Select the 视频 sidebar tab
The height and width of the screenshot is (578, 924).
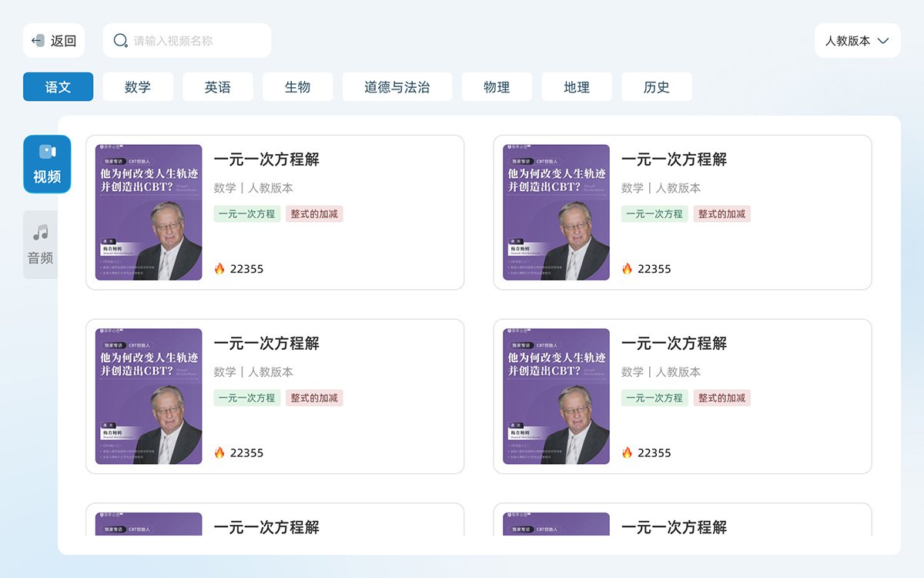tap(47, 164)
